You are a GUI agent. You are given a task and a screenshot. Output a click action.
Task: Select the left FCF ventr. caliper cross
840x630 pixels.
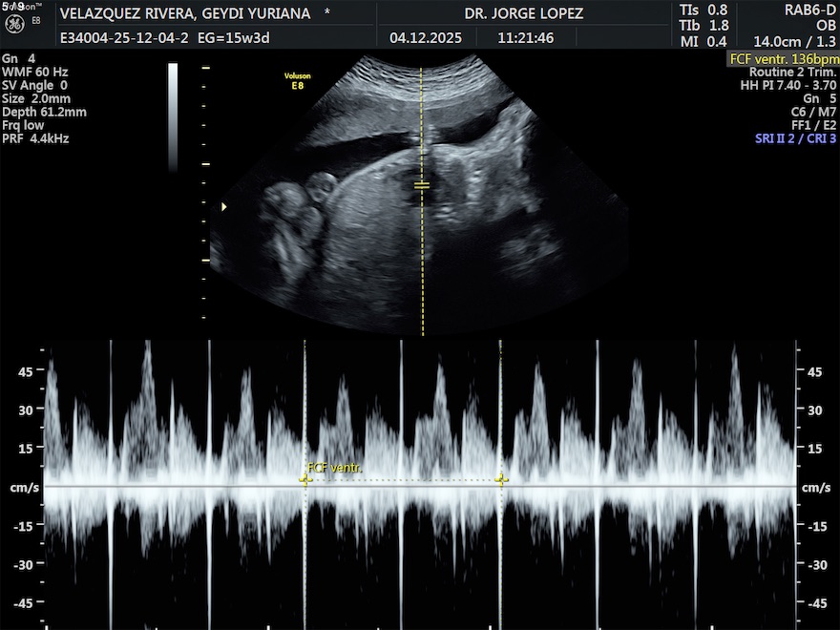pyautogui.click(x=304, y=480)
